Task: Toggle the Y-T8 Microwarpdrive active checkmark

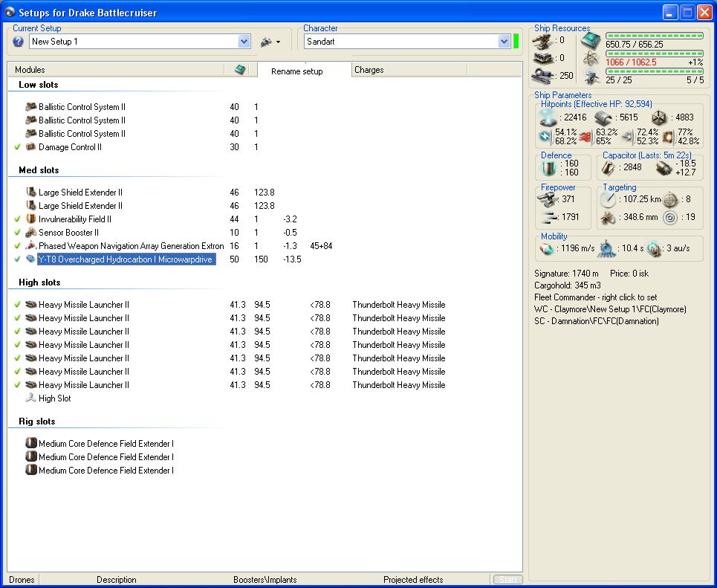Action: pos(17,259)
